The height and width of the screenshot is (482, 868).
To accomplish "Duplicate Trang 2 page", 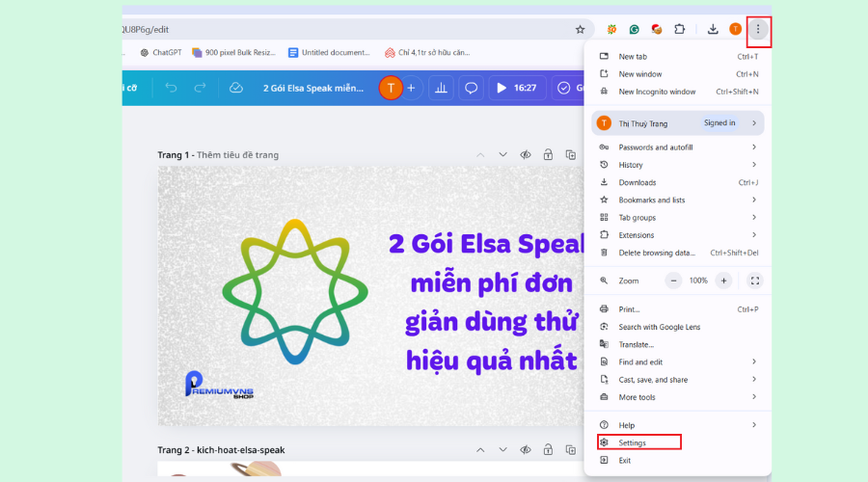I will coord(571,450).
